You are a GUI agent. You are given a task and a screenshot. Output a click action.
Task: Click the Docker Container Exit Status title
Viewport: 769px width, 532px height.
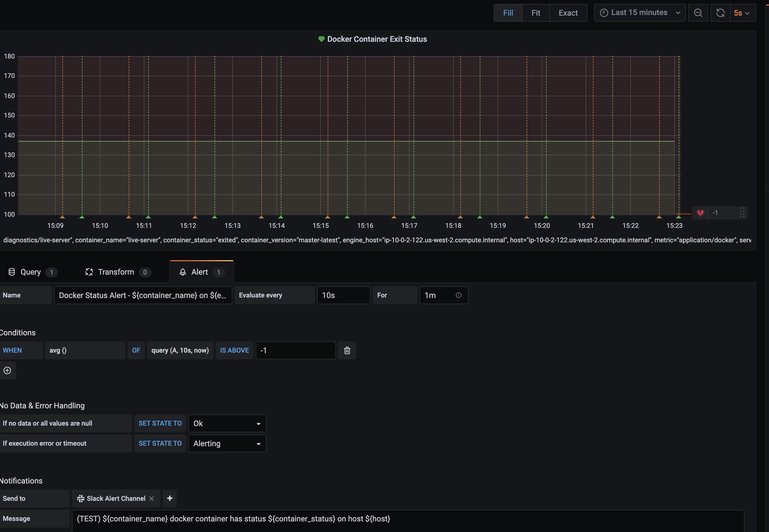coord(377,39)
